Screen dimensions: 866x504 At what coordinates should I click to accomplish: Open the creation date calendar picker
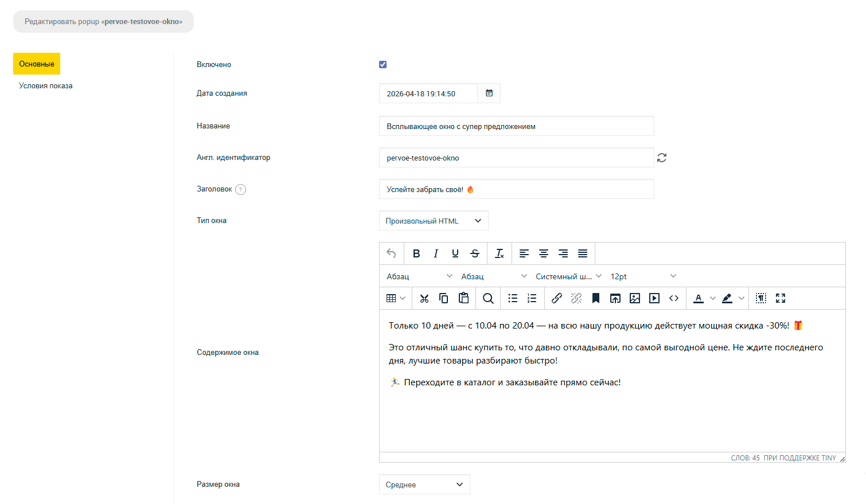489,93
